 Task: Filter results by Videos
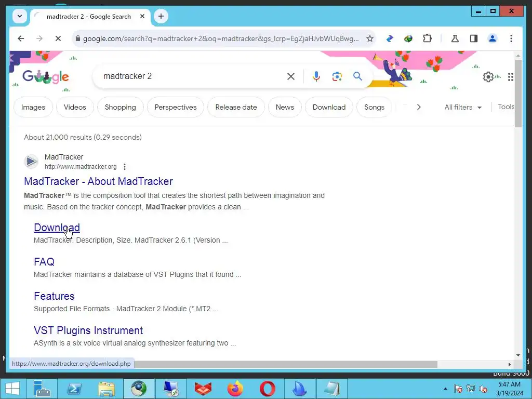75,107
